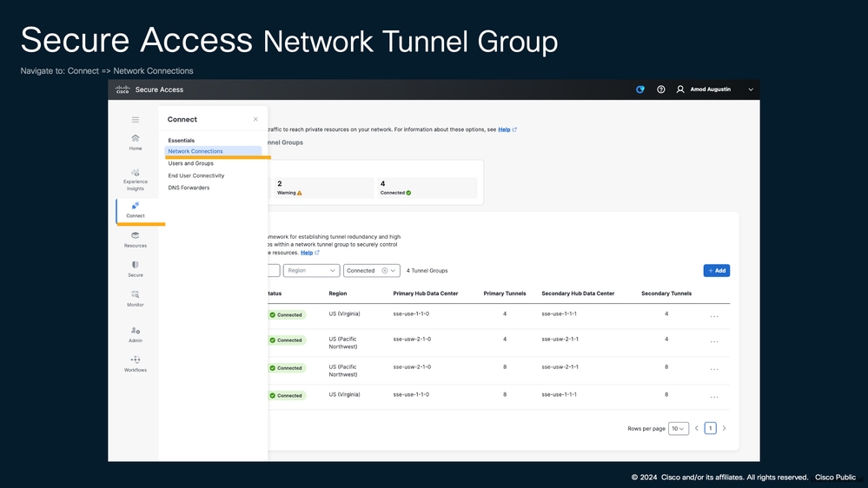Open actions menu for the sse-usw-2-1-0 row with 8 primary tunnels
Viewport: 868px width, 488px height.
coord(714,369)
